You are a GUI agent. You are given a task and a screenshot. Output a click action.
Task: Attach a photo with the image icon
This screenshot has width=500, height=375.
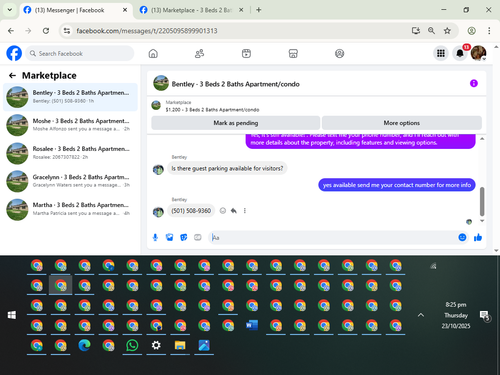[x=169, y=237]
